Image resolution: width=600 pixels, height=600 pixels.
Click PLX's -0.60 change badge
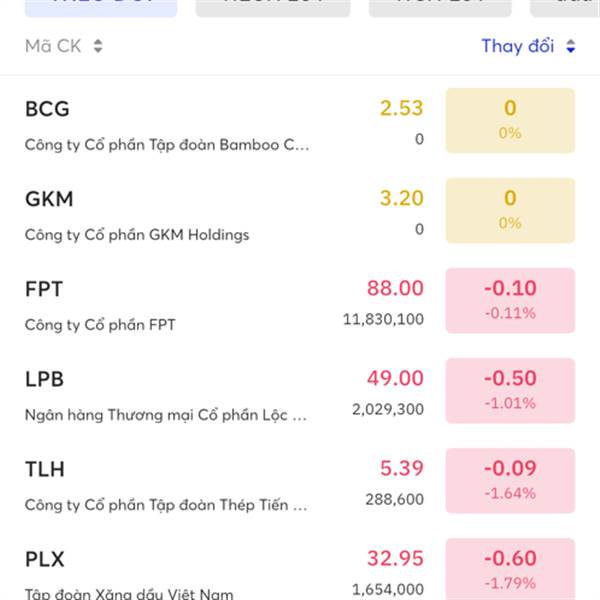(510, 568)
